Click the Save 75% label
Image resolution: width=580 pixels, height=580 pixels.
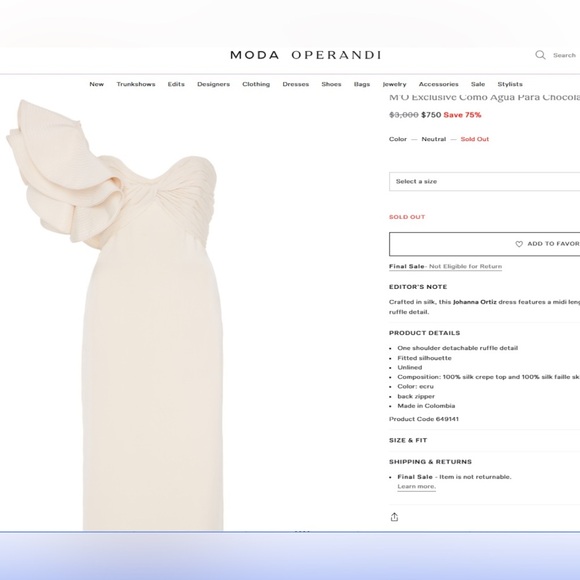(x=462, y=115)
